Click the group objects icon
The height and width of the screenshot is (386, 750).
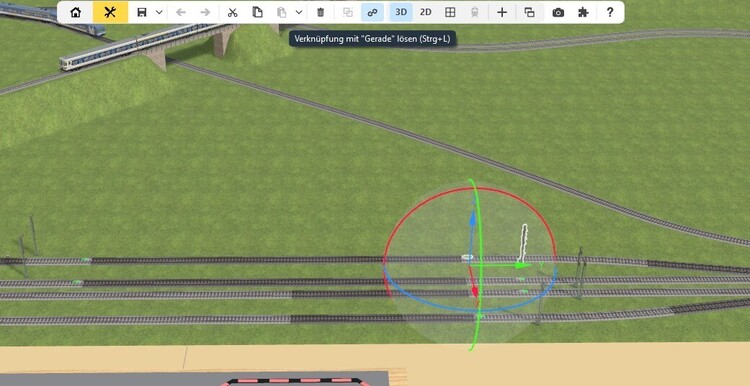pyautogui.click(x=348, y=12)
